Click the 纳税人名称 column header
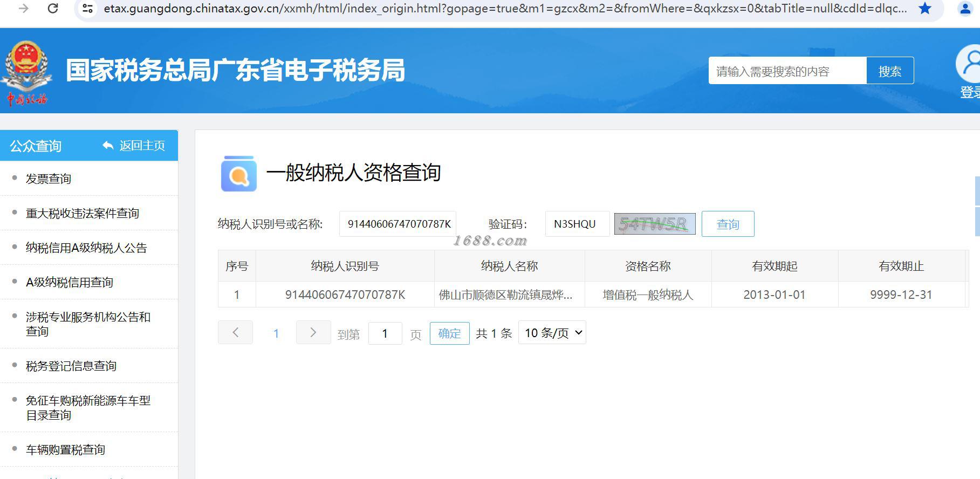980x479 pixels. (510, 266)
